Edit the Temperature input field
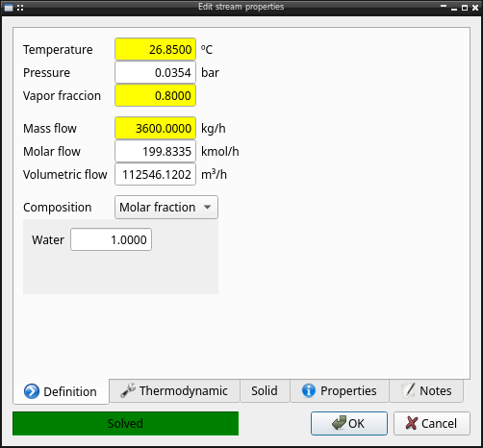The height and width of the screenshot is (448, 483). (x=155, y=49)
